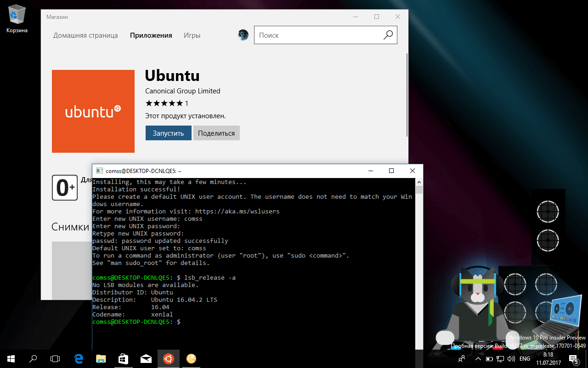Open the People icon near the tray
The height and width of the screenshot is (368, 588).
(462, 359)
